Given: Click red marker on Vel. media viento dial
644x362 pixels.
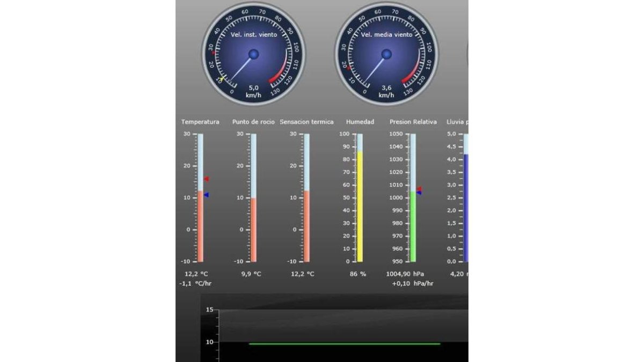Looking at the screenshot, I should 349,68.
